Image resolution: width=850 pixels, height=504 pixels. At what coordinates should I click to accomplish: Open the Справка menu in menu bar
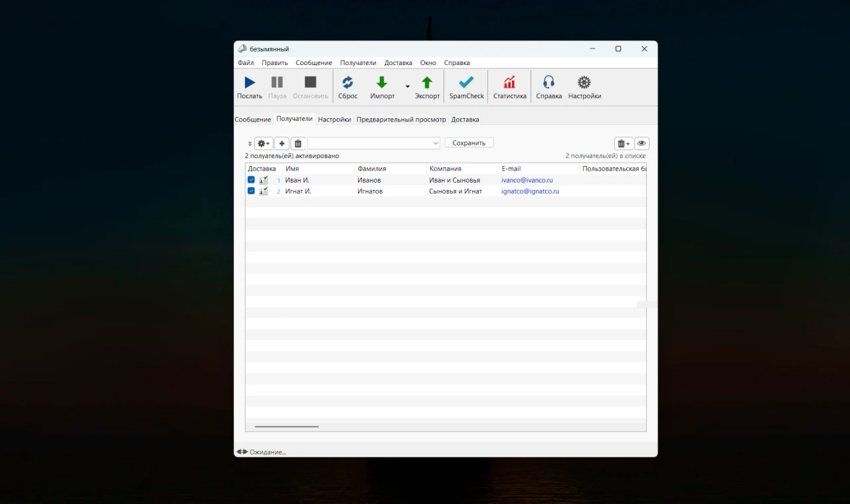click(457, 62)
